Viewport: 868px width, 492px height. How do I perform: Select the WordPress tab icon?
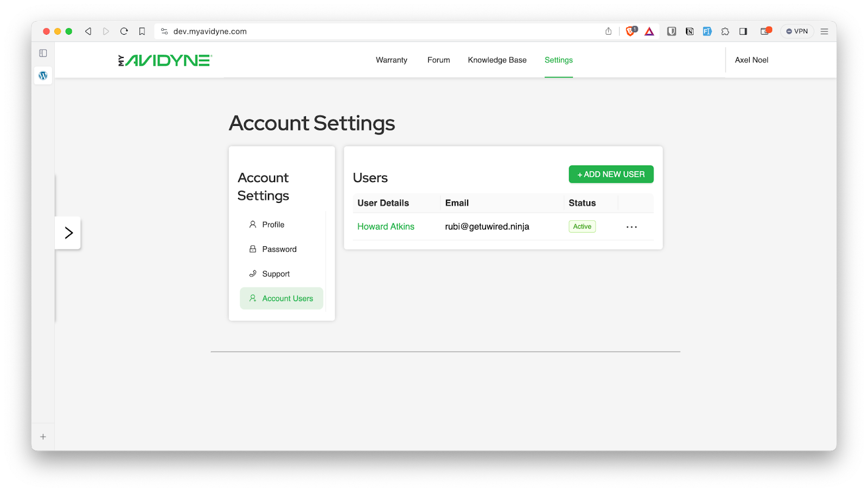pyautogui.click(x=43, y=75)
